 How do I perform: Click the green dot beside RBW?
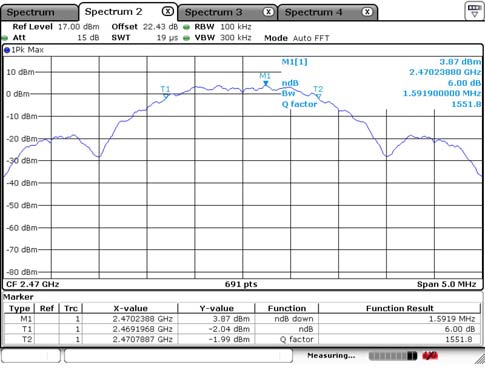tap(187, 27)
